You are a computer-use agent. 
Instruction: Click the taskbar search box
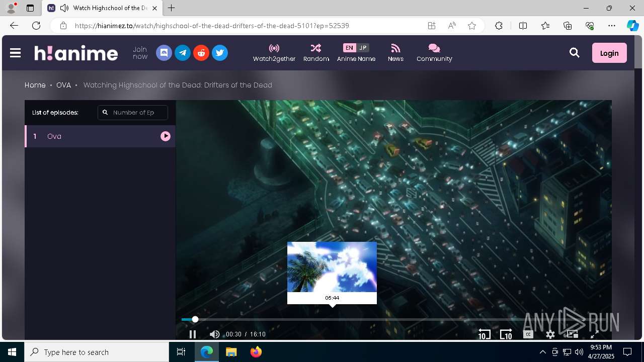click(x=97, y=352)
